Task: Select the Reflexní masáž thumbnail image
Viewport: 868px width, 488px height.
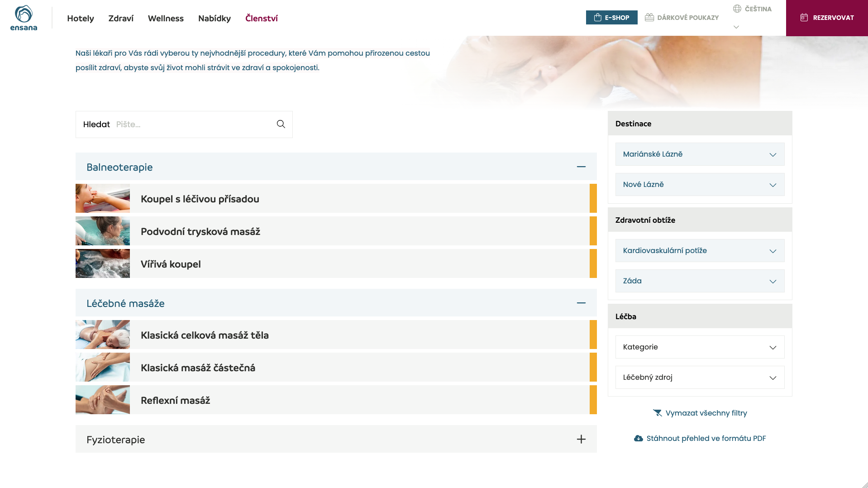Action: click(103, 400)
